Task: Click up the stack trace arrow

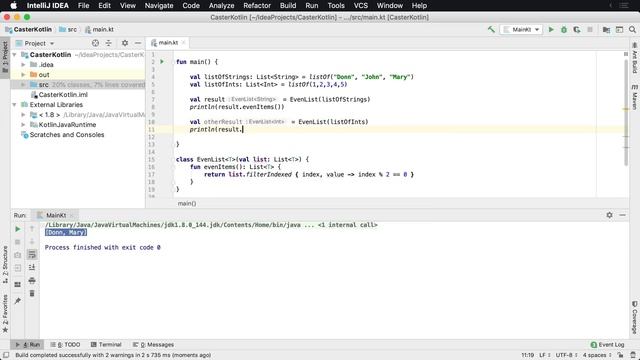Action: coord(32,229)
